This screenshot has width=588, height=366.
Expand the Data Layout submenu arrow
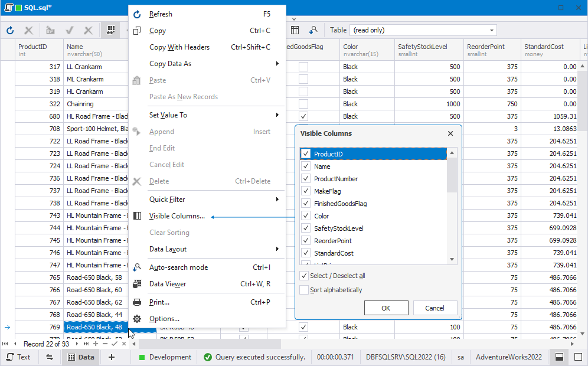point(277,249)
